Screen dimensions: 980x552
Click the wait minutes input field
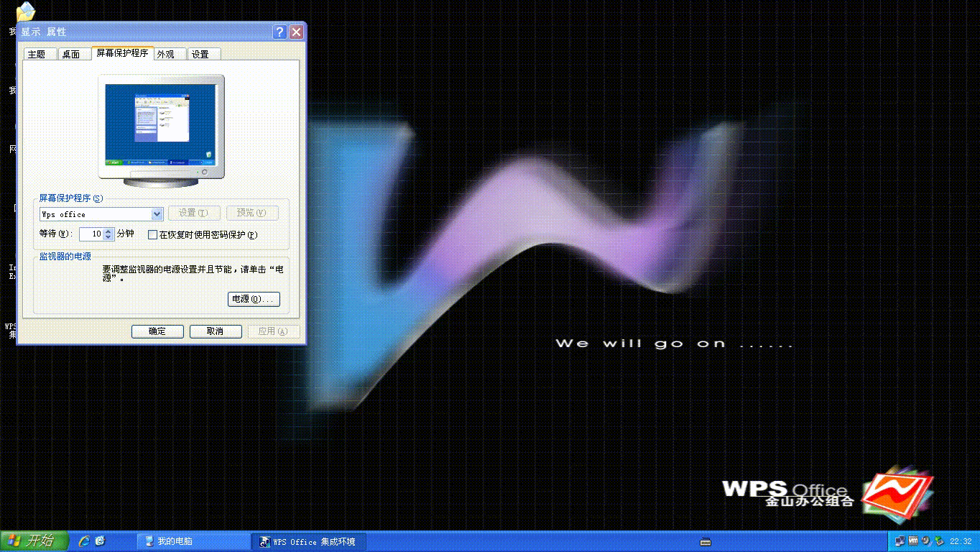91,234
